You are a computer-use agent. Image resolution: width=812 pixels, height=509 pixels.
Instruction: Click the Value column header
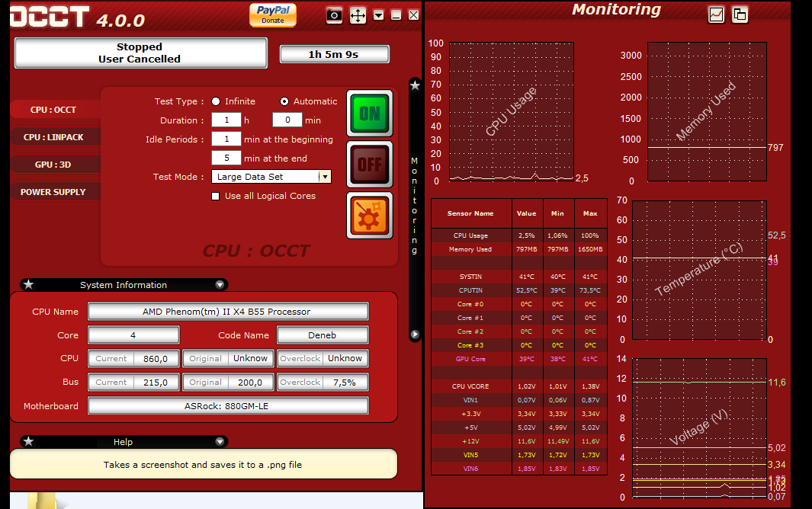click(x=527, y=213)
